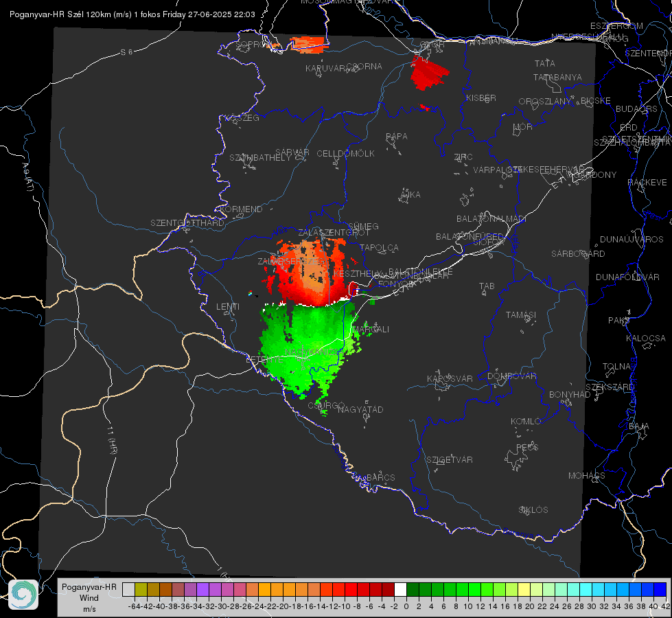Click the ZIRC city label

click(463, 157)
